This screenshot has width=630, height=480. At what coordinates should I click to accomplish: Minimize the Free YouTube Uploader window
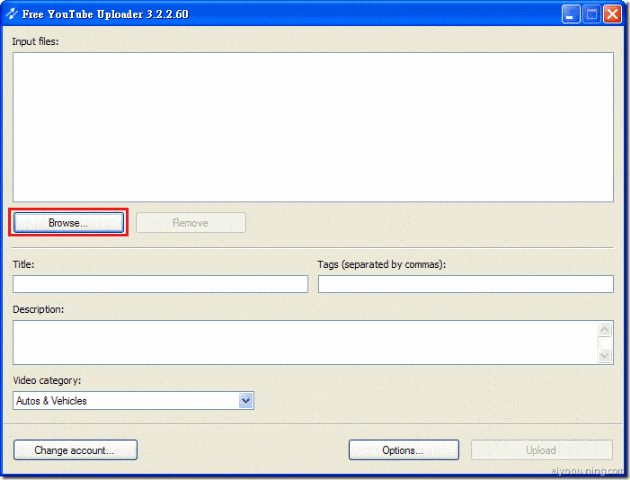(x=571, y=14)
